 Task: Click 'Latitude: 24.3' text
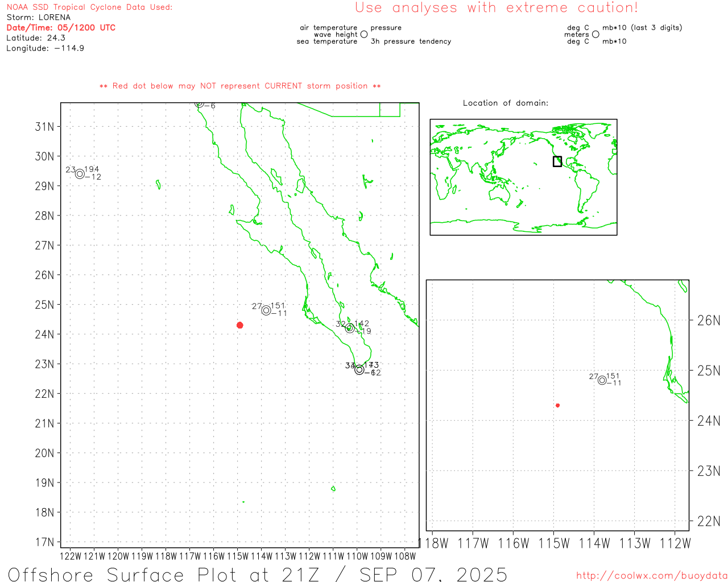tap(36, 38)
